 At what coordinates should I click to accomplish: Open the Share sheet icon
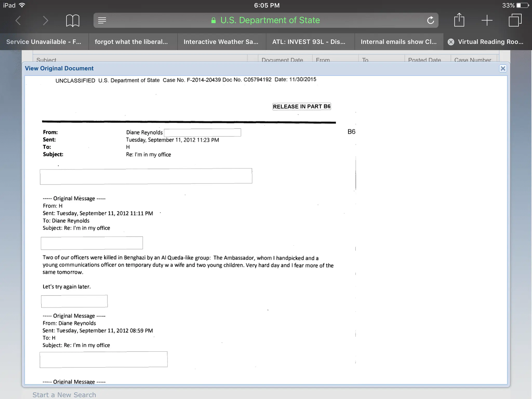(x=459, y=20)
